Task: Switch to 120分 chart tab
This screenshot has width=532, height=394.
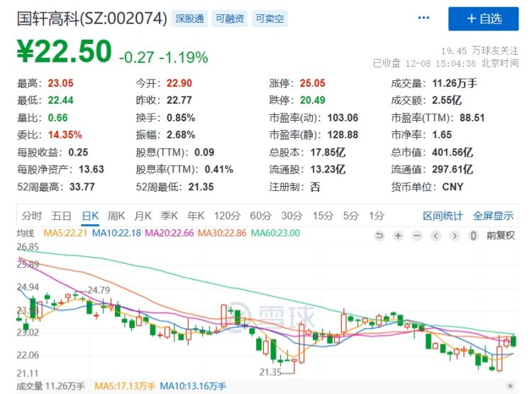Action: point(227,216)
